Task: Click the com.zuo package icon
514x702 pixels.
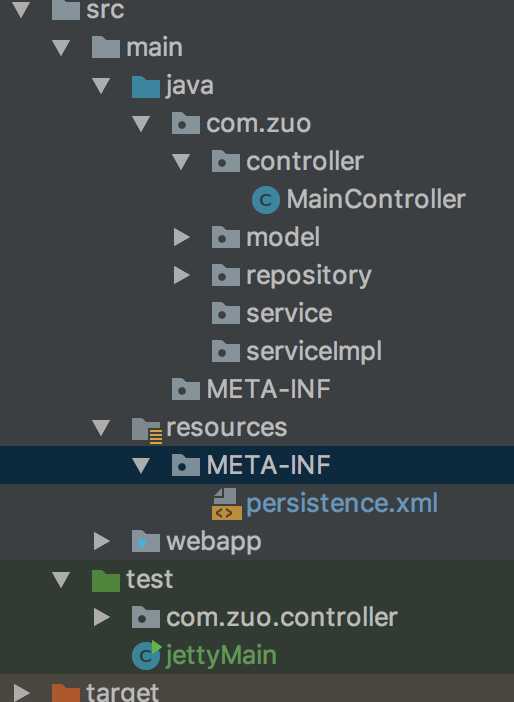Action: (186, 124)
